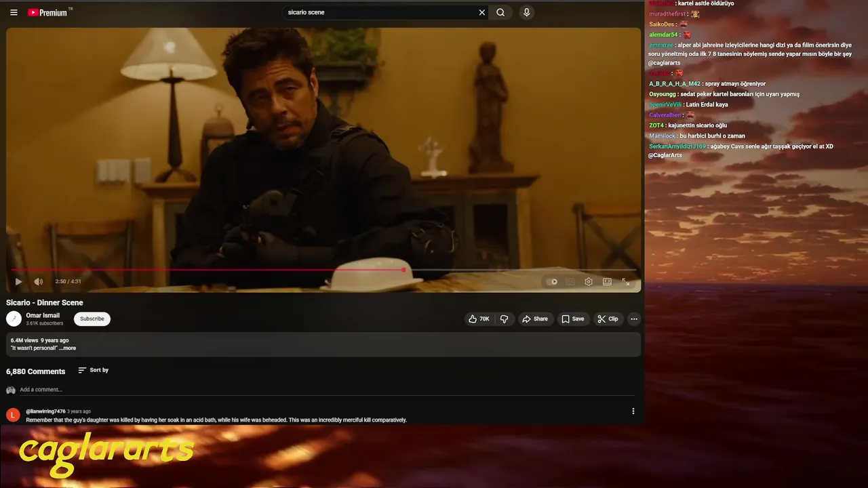Open commenter @lianwirring7476's profile link
This screenshot has width=868, height=488.
tap(45, 411)
